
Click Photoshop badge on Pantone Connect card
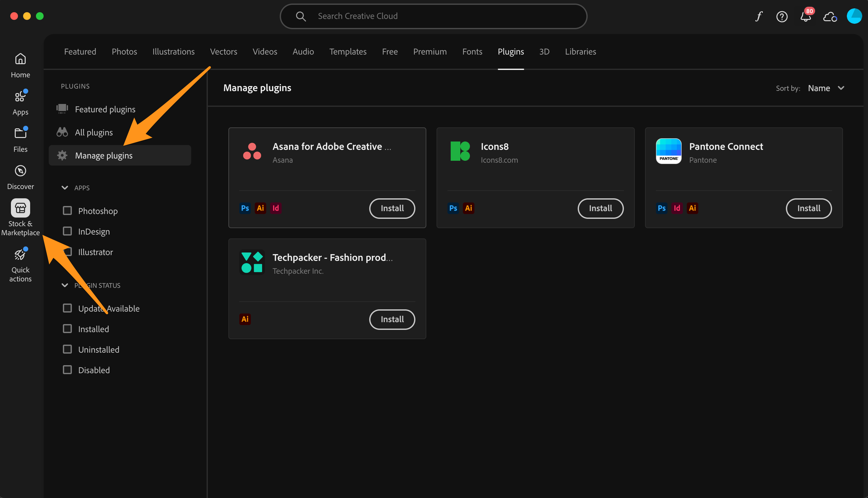coord(661,208)
